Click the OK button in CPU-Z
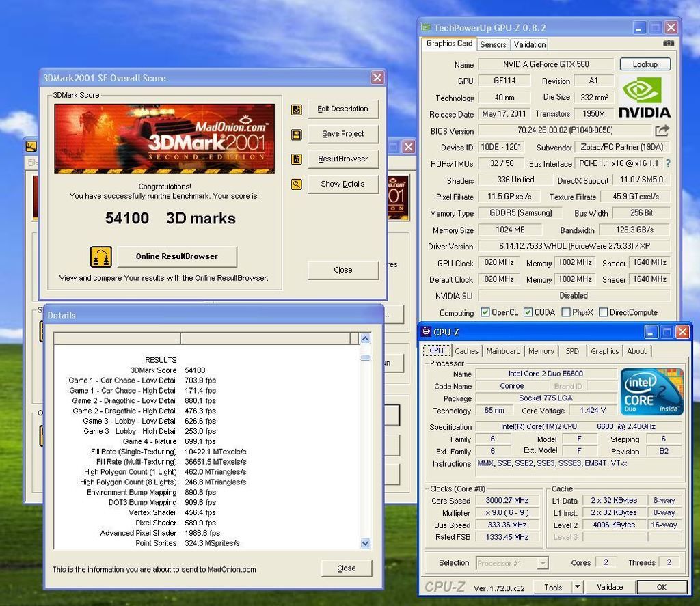This screenshot has height=606, width=700. click(x=662, y=588)
